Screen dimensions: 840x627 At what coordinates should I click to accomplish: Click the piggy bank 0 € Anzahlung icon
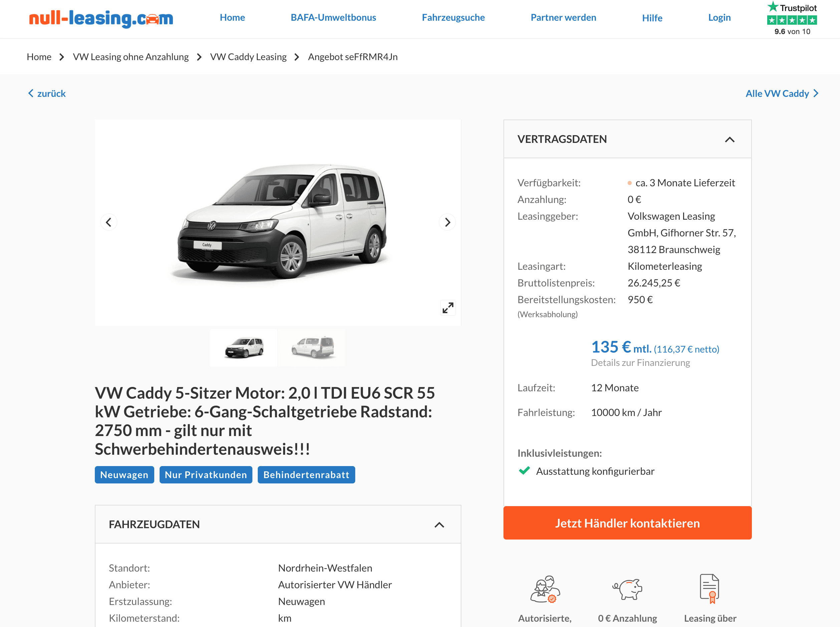(x=627, y=589)
